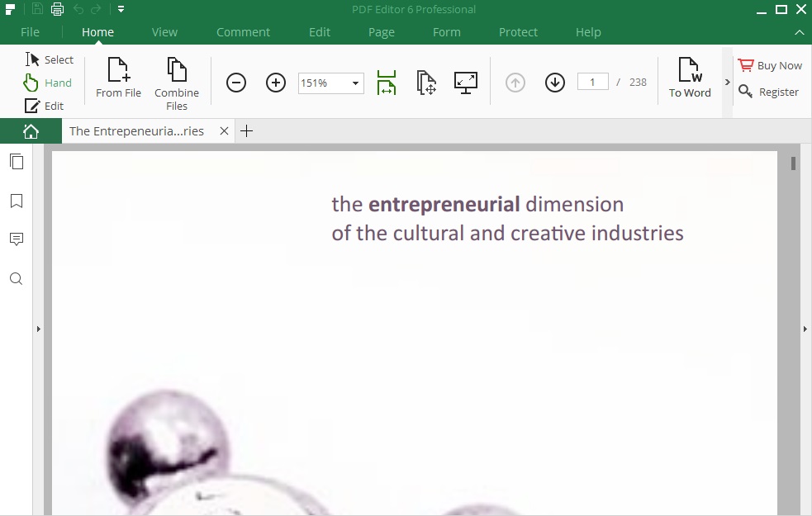Zoom out the document view
This screenshot has height=516, width=812.
click(x=236, y=83)
